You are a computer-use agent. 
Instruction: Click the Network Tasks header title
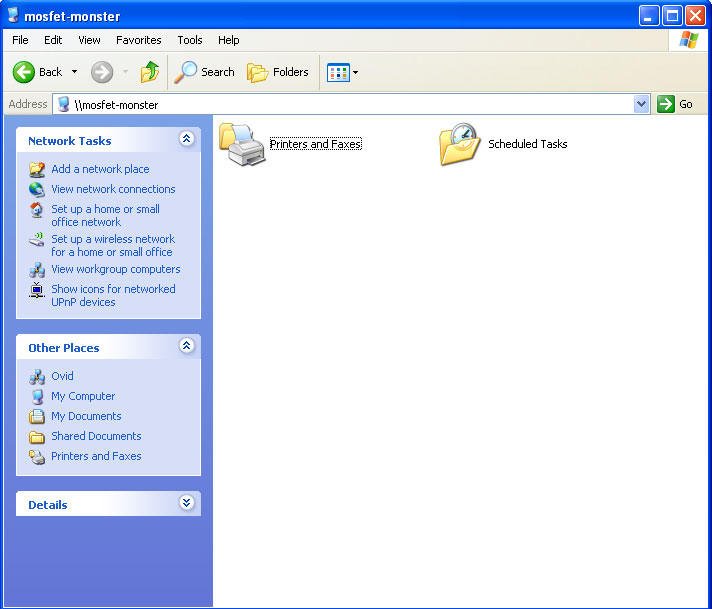(69, 141)
